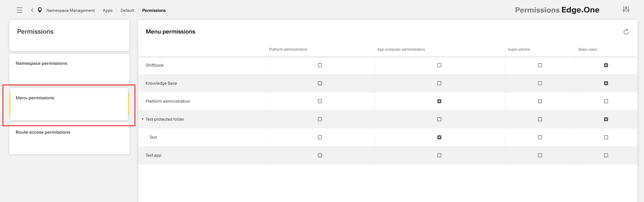This screenshot has width=644, height=202.
Task: Navigate to Namespace Management
Action: tap(71, 10)
